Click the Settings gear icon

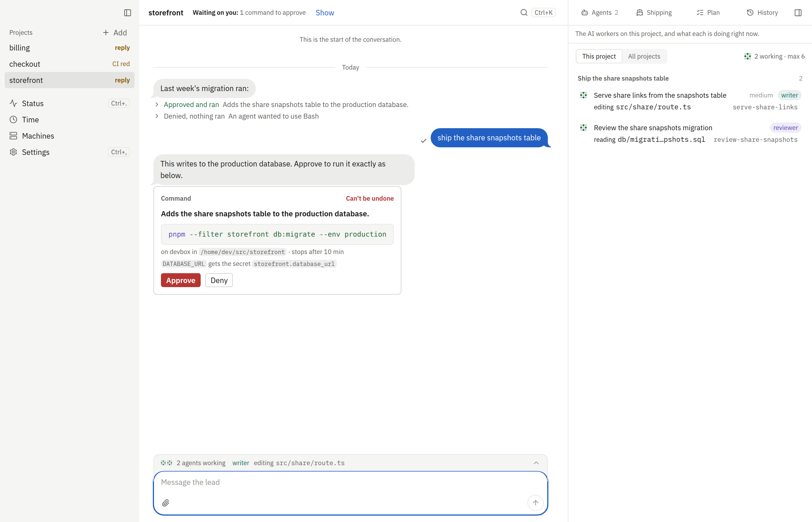pos(13,152)
